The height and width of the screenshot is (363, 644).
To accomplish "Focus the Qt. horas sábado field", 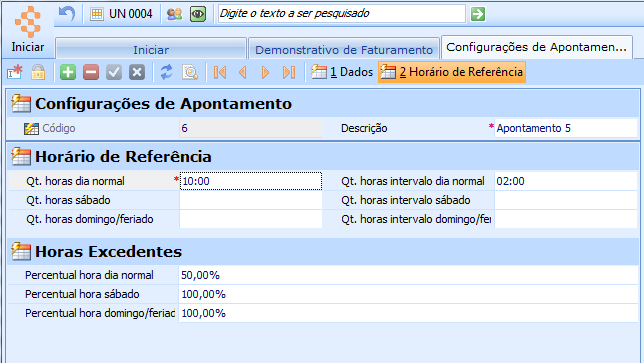I will 251,200.
